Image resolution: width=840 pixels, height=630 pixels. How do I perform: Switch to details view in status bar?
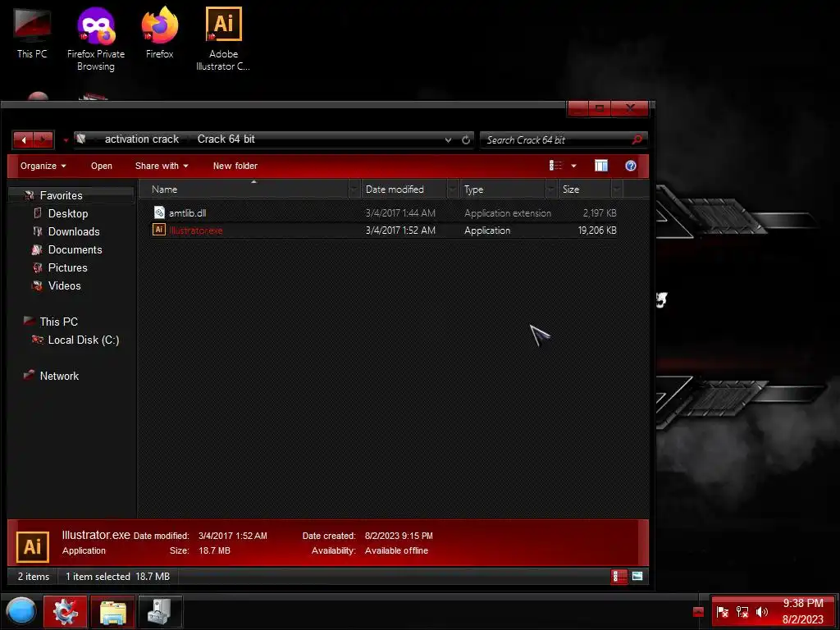(619, 577)
